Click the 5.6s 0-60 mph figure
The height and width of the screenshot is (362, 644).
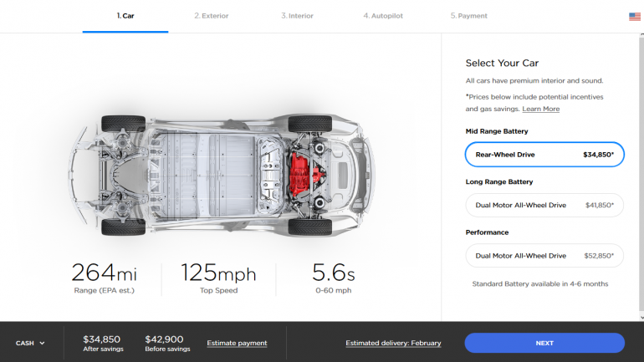click(332, 277)
